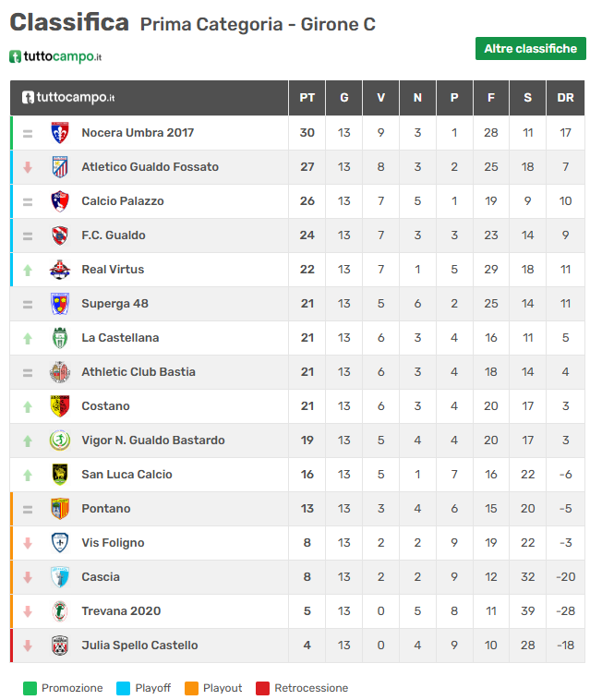
Task: Click the green Promozione legend swatch
Action: point(30,688)
